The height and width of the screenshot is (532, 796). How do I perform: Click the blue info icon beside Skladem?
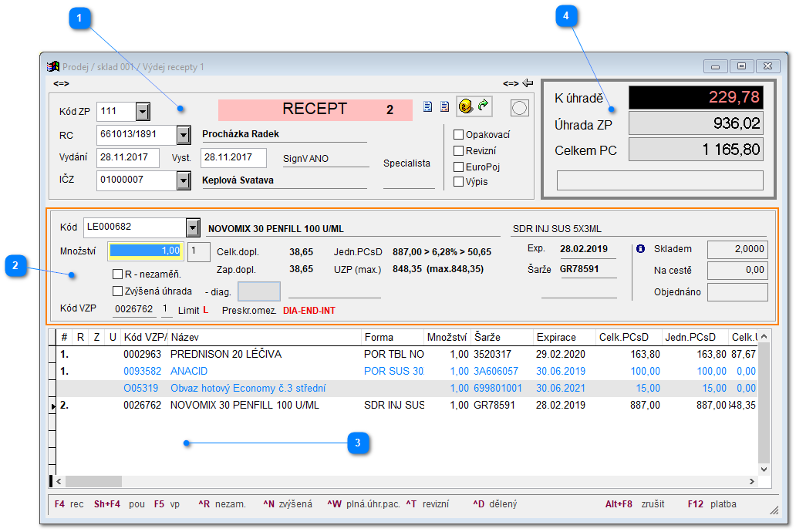pyautogui.click(x=641, y=249)
